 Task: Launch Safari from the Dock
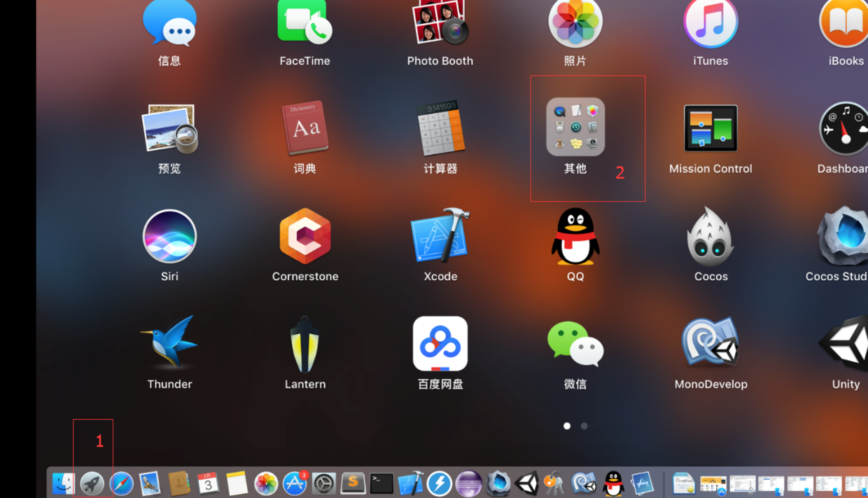coord(120,483)
